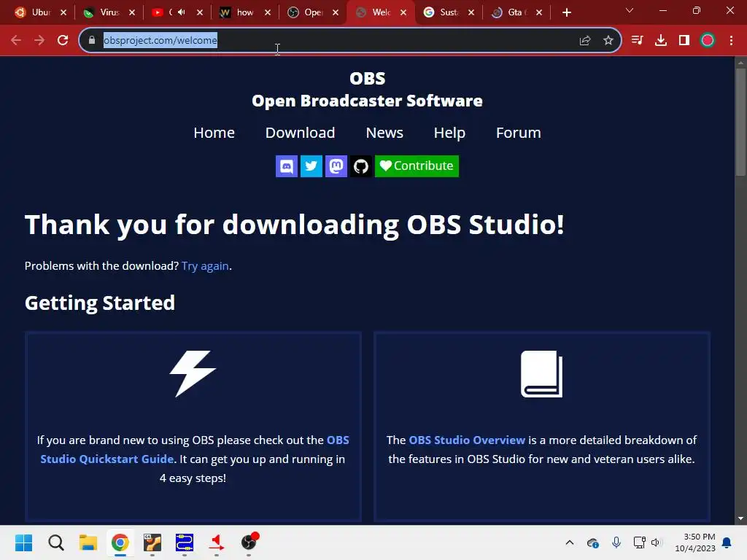Open the OBS Studio Overview link
This screenshot has width=747, height=560.
467,440
